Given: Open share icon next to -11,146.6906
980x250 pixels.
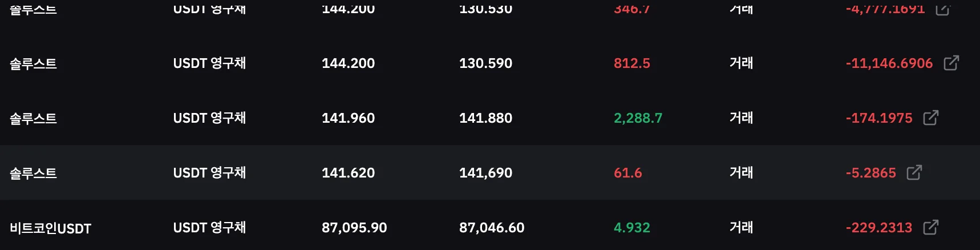Looking at the screenshot, I should [951, 63].
